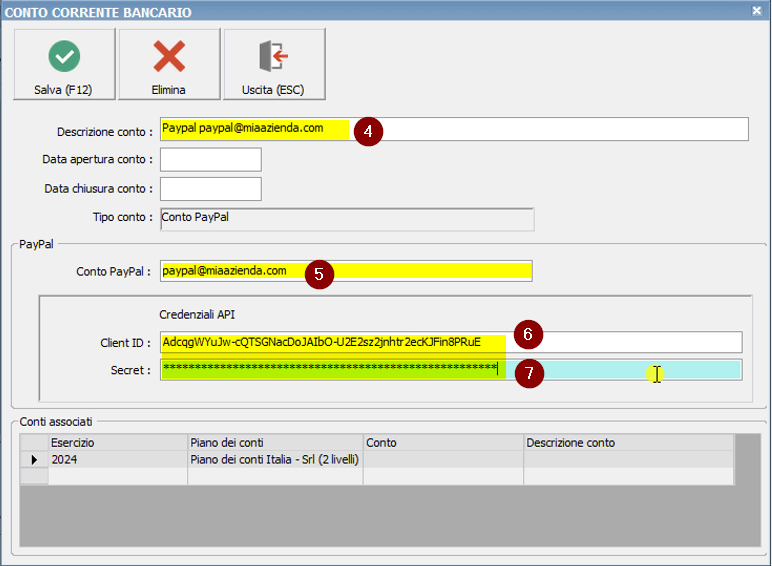Click the Uscita (ESC) button

(274, 64)
